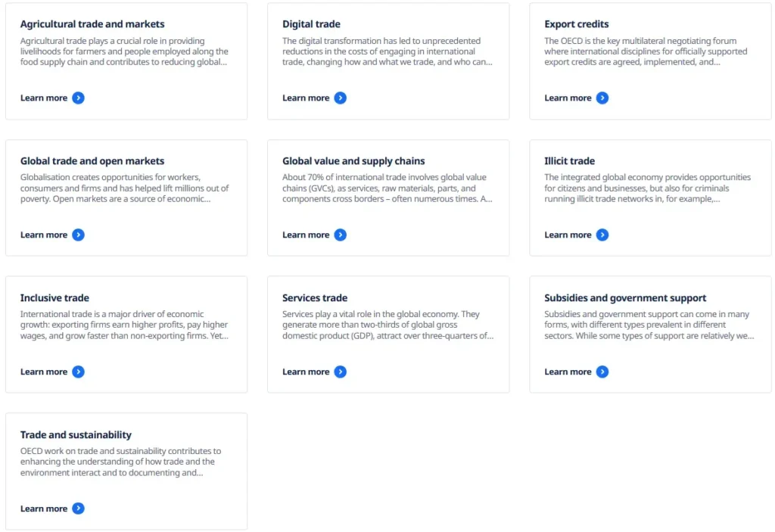Click the arrow icon in Export credits card
This screenshot has height=532, width=775.
(602, 98)
